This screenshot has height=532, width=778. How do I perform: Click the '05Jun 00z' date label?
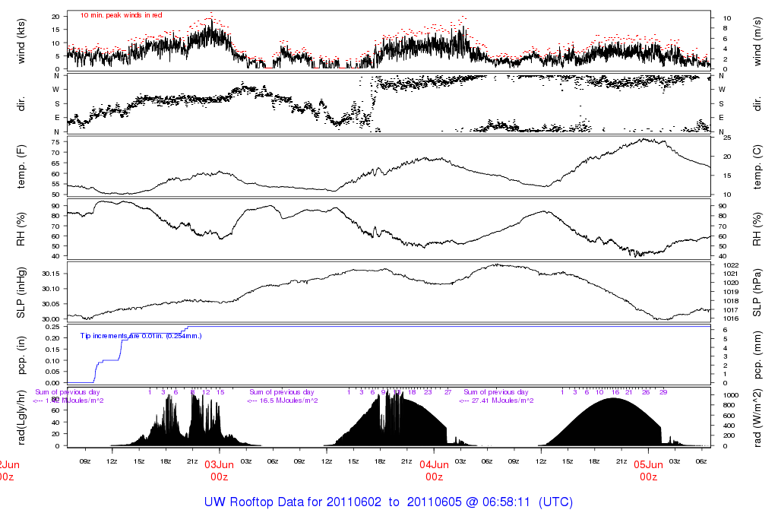649,470
